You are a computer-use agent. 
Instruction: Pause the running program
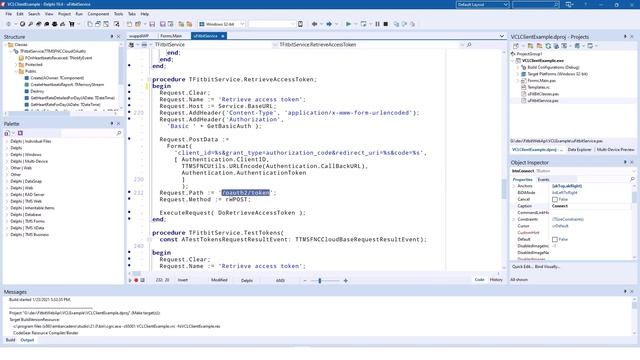pos(378,24)
